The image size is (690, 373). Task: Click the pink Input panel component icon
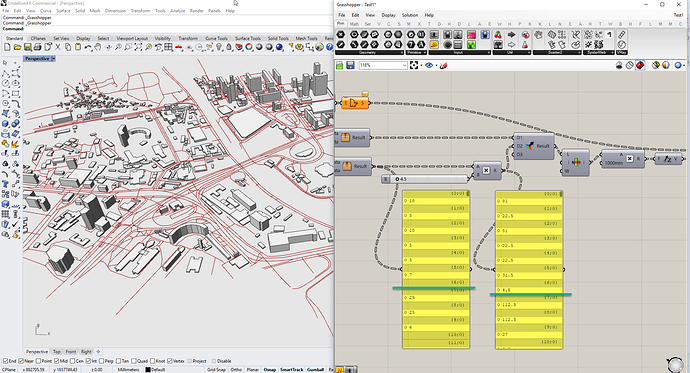[x=471, y=35]
